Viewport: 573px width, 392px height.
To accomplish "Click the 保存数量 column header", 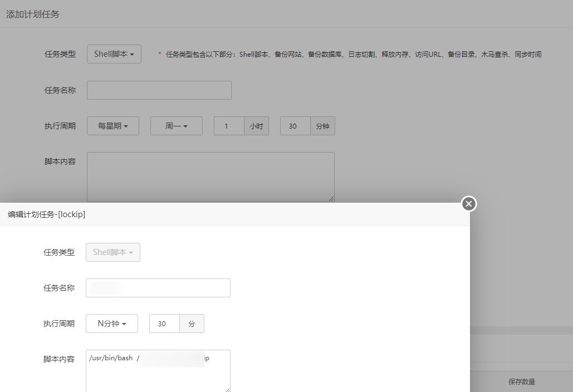I will pos(521,382).
